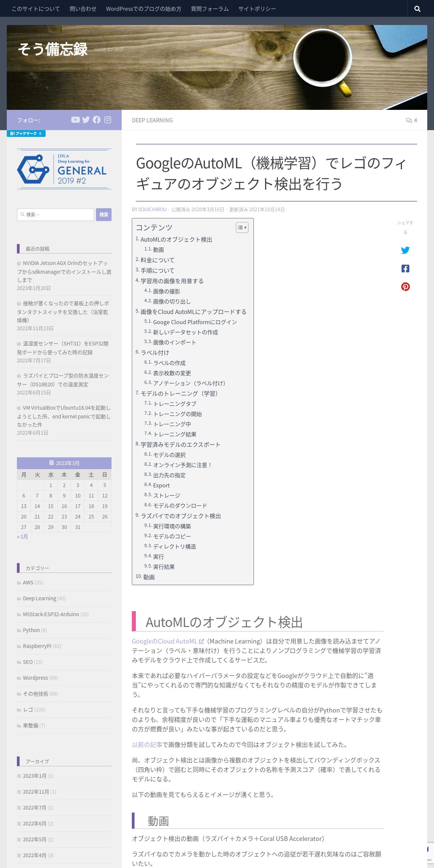Jump to 料金について in contents
Viewport: 434px width, 868px height.
158,260
